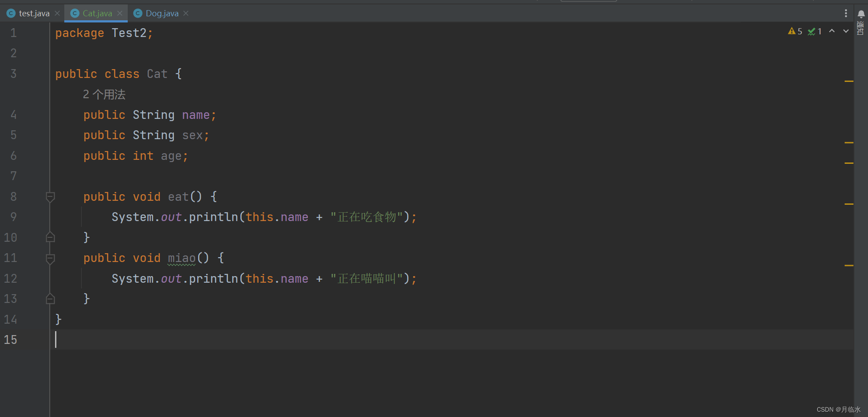Click line number 15 in gutter
The image size is (868, 417).
[11, 340]
